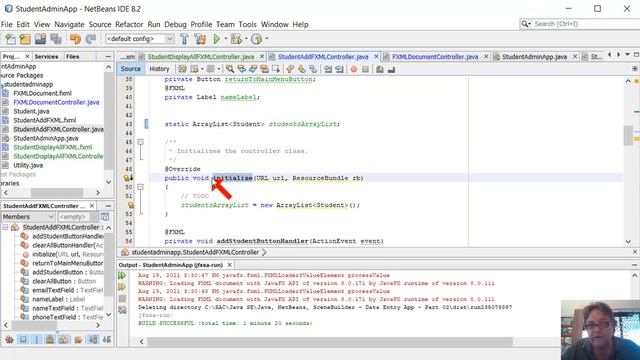The height and width of the screenshot is (360, 640).
Task: Click the search magnifier icon in the Search box
Action: [x=525, y=24]
